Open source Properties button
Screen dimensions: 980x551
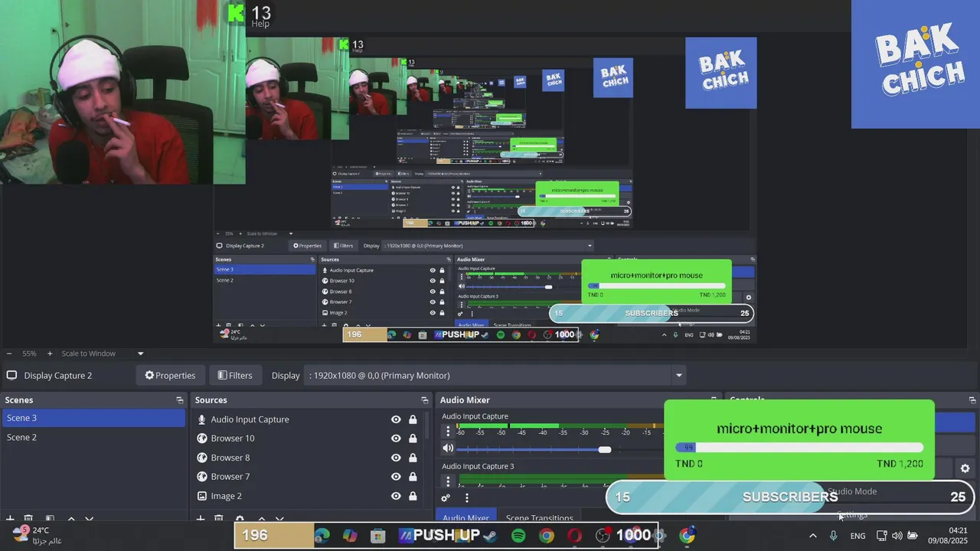point(170,376)
